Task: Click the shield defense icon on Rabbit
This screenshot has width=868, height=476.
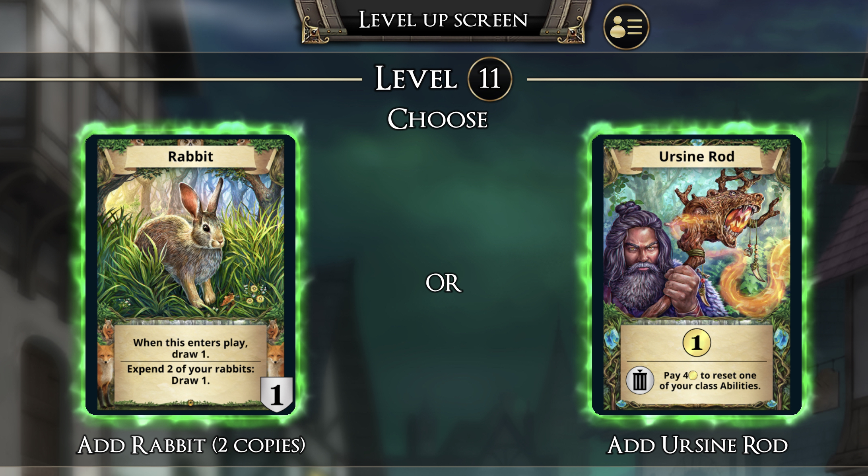Action: [x=277, y=394]
